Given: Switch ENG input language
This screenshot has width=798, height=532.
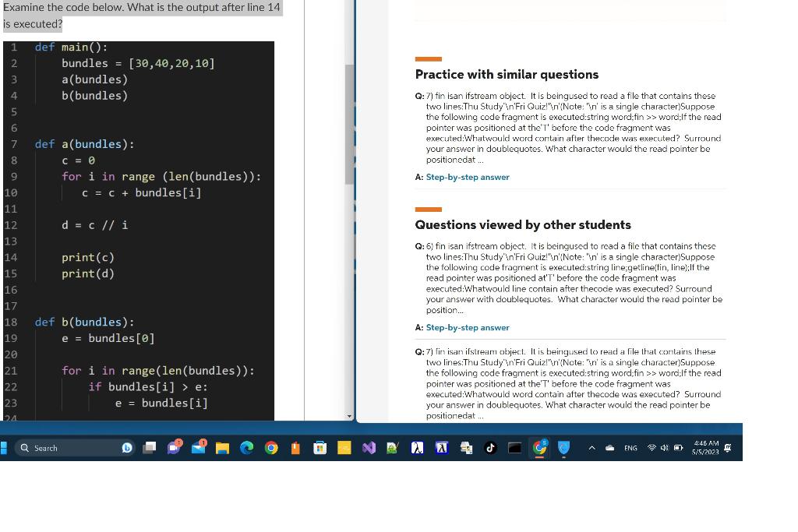Looking at the screenshot, I should click(x=630, y=448).
